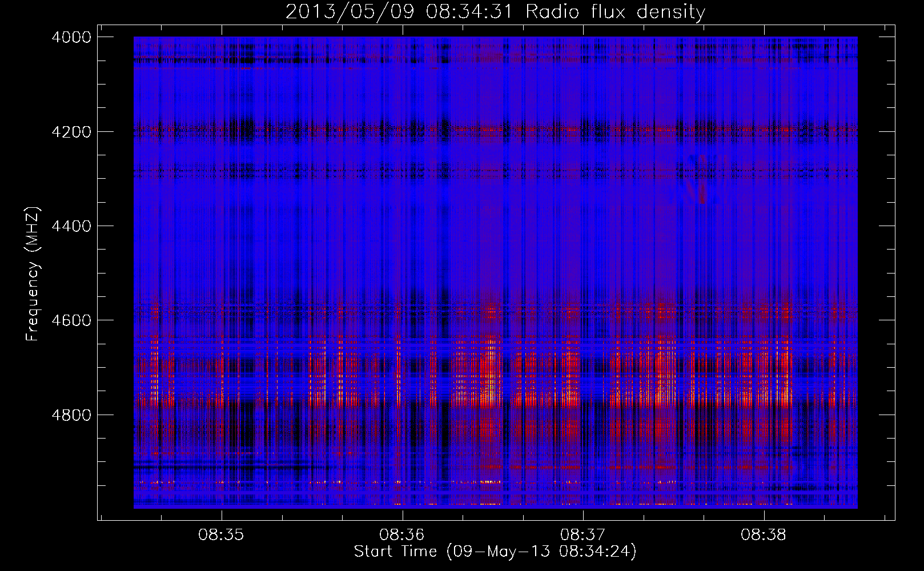924x571 pixels.
Task: Click the 4200 frequency tick label
Action: pos(71,132)
